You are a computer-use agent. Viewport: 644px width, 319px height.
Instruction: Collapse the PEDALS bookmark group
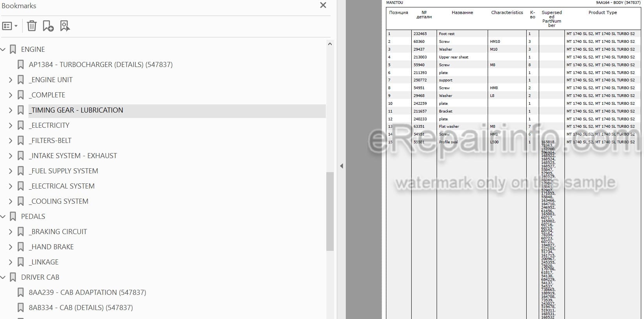(x=3, y=217)
